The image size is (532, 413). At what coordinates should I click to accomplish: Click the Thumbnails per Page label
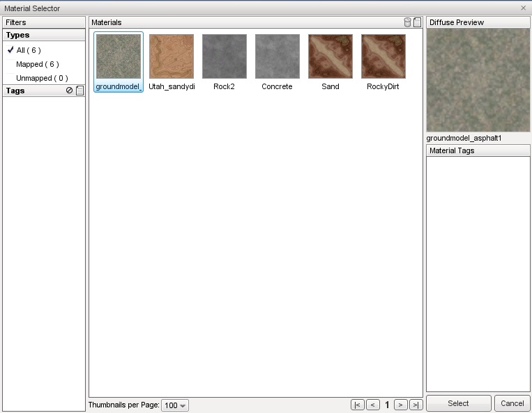coord(124,405)
